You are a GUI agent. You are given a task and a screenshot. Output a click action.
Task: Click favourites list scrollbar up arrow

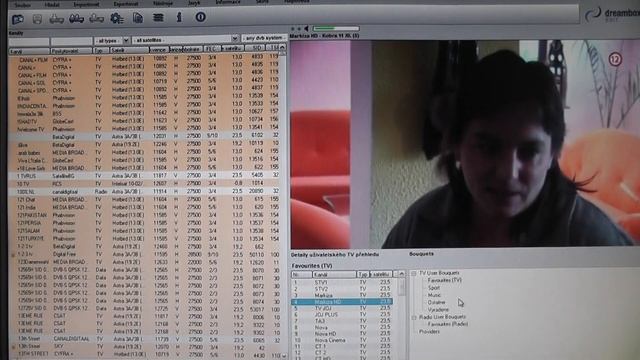click(x=401, y=274)
